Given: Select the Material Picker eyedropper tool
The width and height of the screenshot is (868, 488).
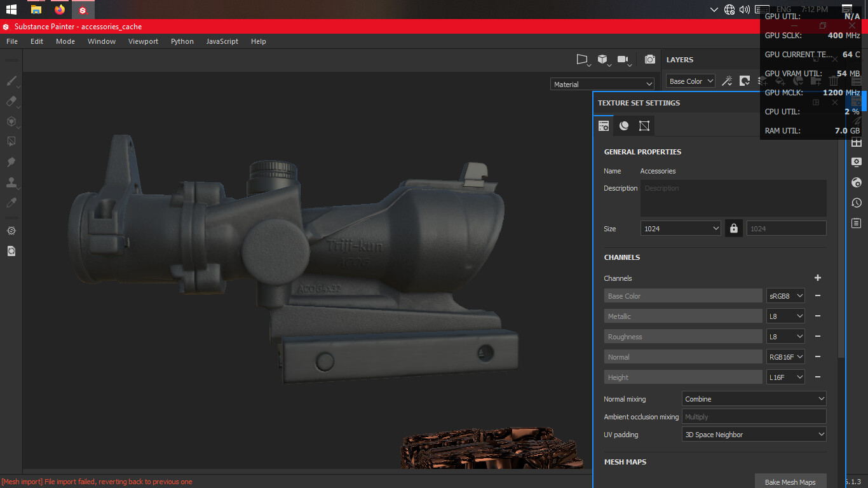Looking at the screenshot, I should pyautogui.click(x=11, y=202).
